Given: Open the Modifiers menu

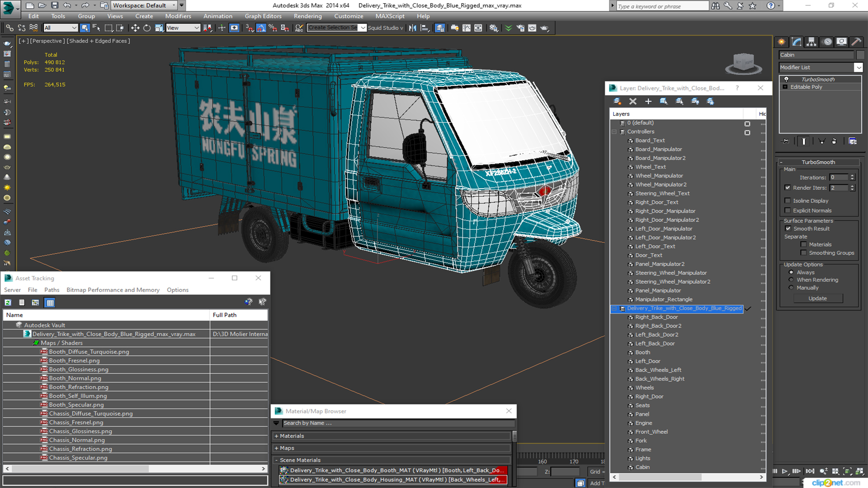Looking at the screenshot, I should 178,16.
